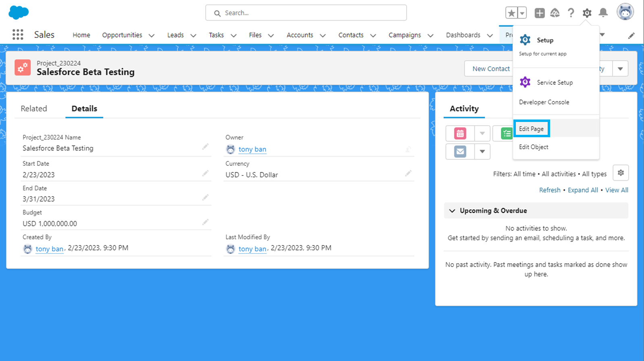This screenshot has width=644, height=361.
Task: Switch to the Related tab
Action: click(x=34, y=109)
